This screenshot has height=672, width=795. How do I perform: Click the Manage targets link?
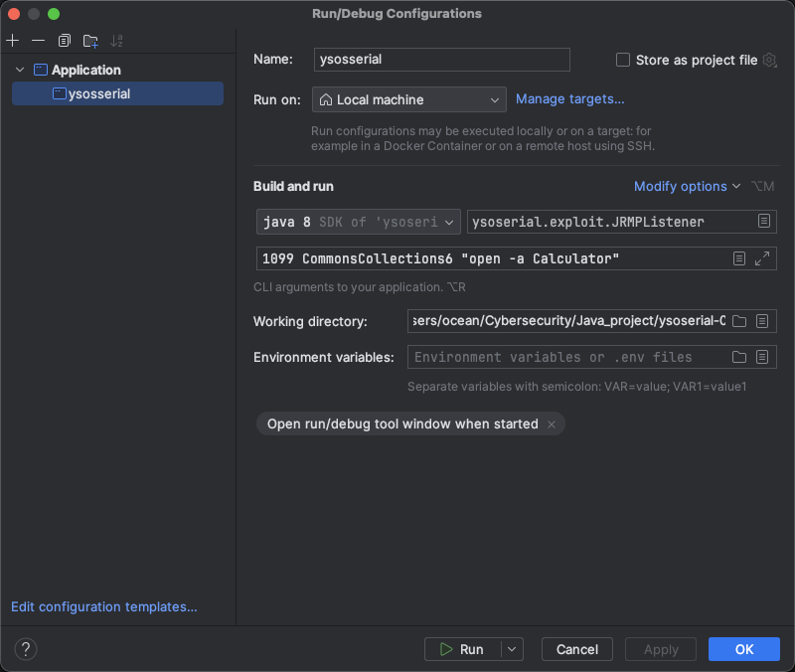coord(569,98)
